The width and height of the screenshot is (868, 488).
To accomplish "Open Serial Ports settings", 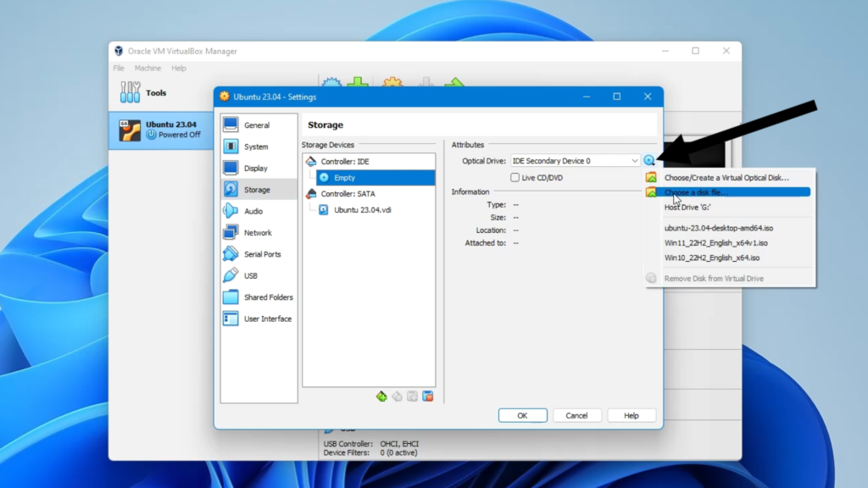I will 259,254.
